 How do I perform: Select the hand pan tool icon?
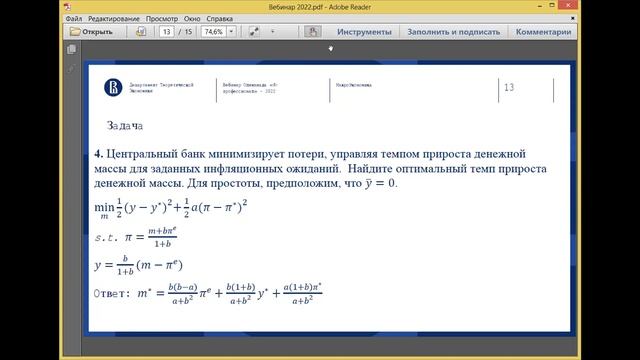(x=313, y=31)
